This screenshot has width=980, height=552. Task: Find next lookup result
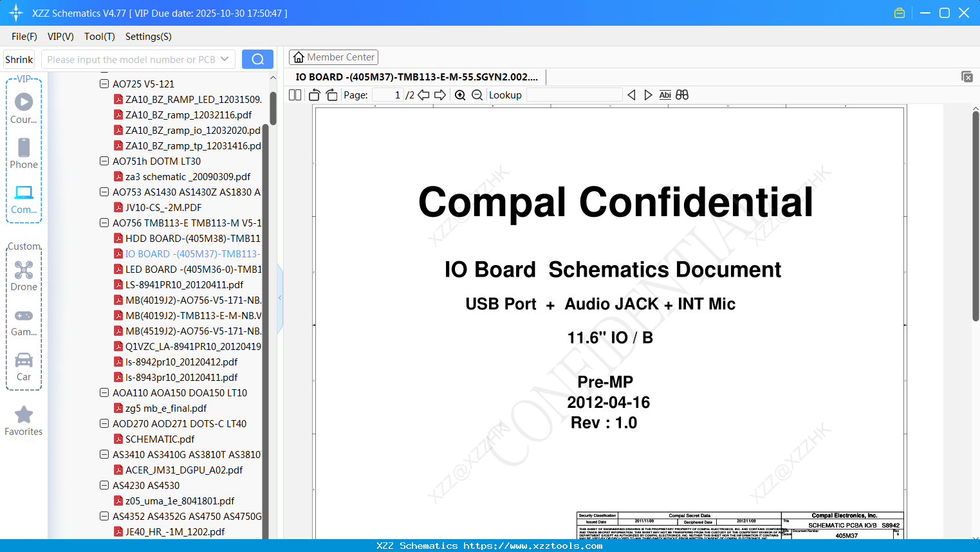(648, 95)
